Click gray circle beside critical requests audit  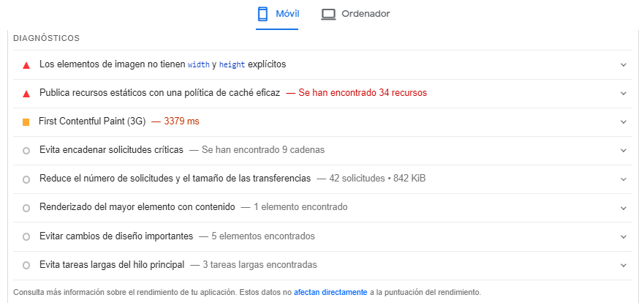click(x=26, y=150)
